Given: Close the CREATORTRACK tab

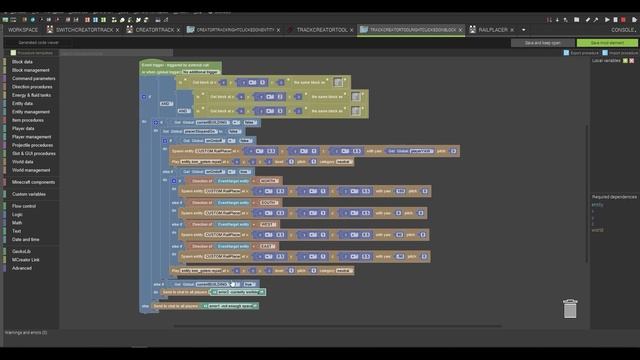Looking at the screenshot, I should [x=178, y=30].
